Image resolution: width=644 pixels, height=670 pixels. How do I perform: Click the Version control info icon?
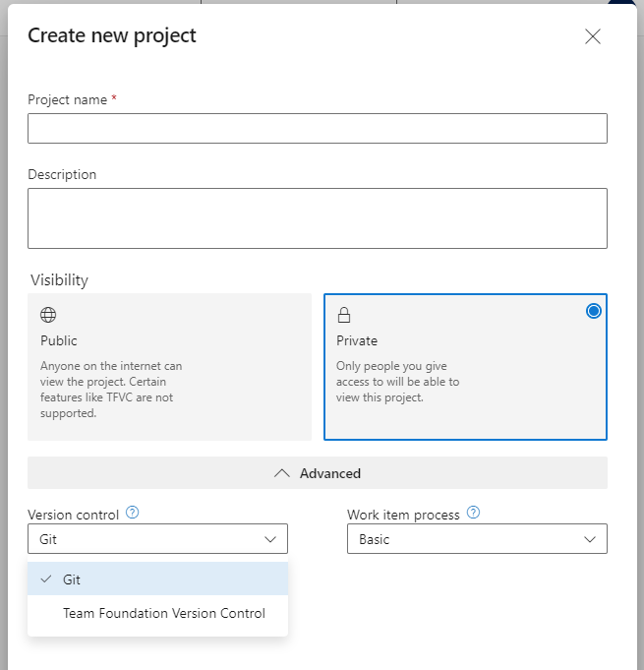pyautogui.click(x=133, y=513)
